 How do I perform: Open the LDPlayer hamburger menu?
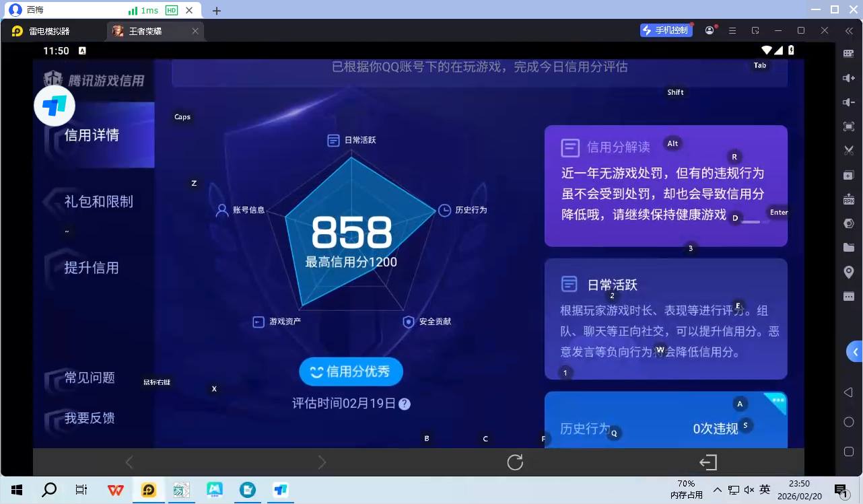click(732, 30)
